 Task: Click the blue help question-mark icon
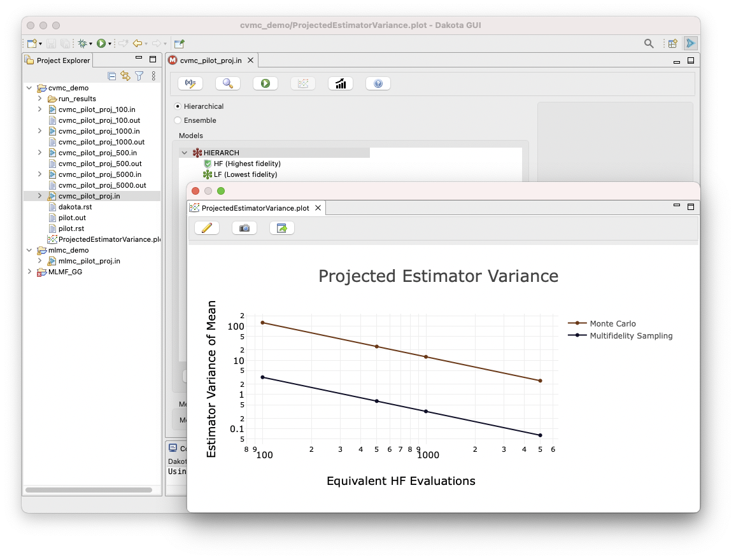pos(378,83)
